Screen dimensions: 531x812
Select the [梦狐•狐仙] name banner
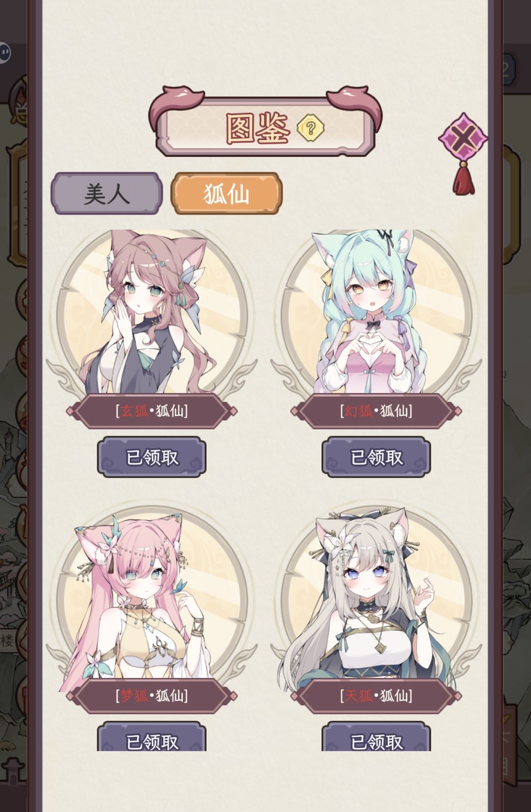coord(151,696)
